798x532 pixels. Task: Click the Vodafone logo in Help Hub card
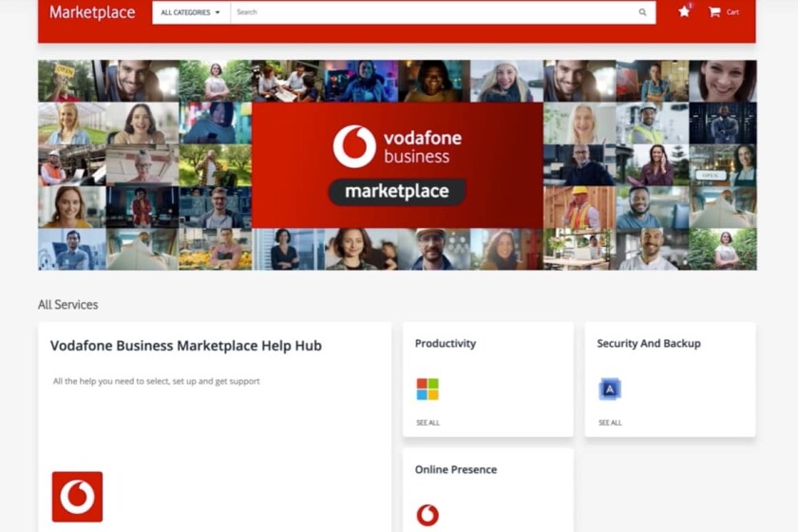tap(77, 496)
